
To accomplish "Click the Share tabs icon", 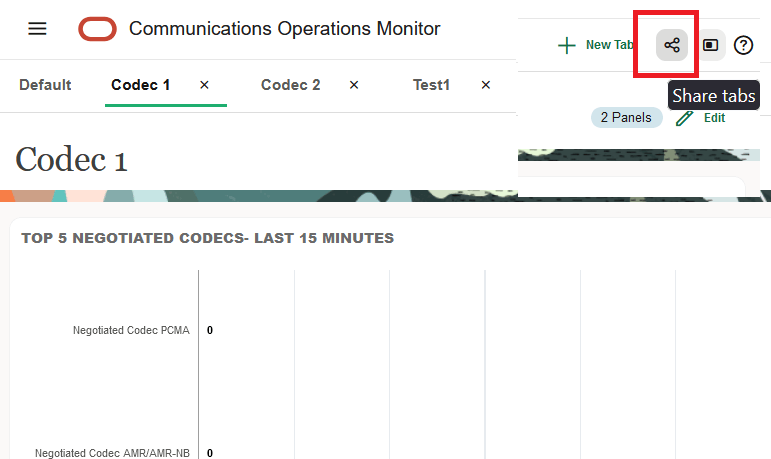I will tap(672, 45).
